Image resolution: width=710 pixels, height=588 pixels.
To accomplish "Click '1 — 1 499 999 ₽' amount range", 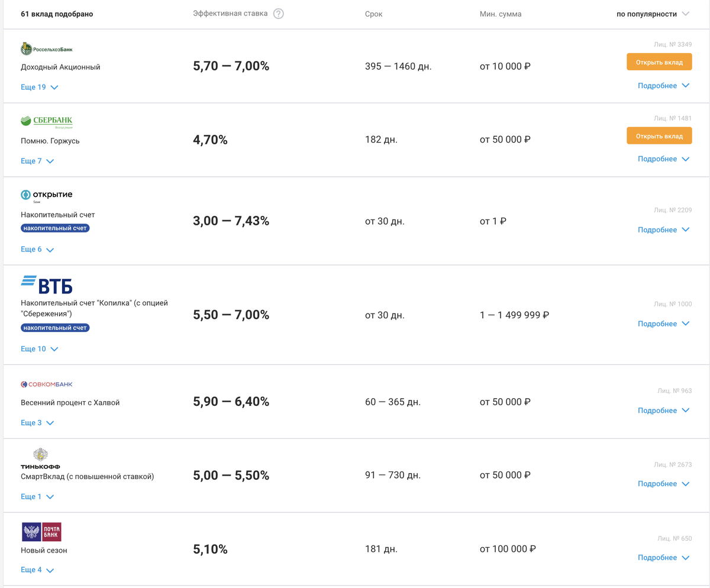I will pos(515,315).
